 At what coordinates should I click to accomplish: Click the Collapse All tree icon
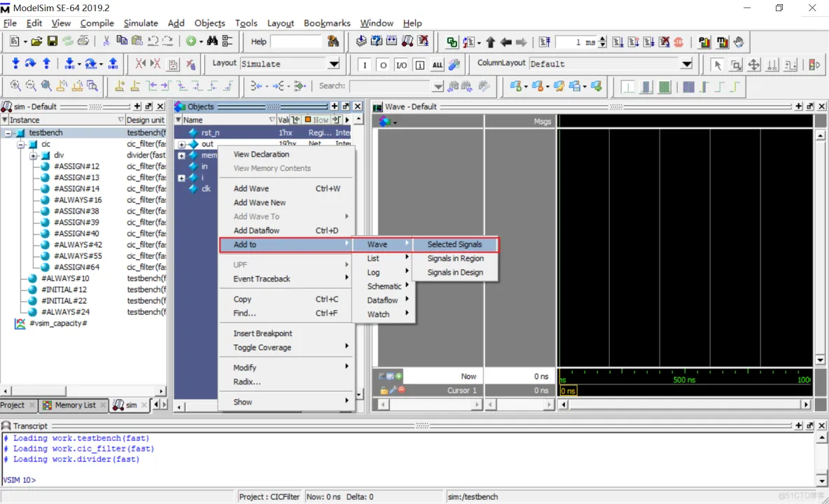tap(228, 41)
